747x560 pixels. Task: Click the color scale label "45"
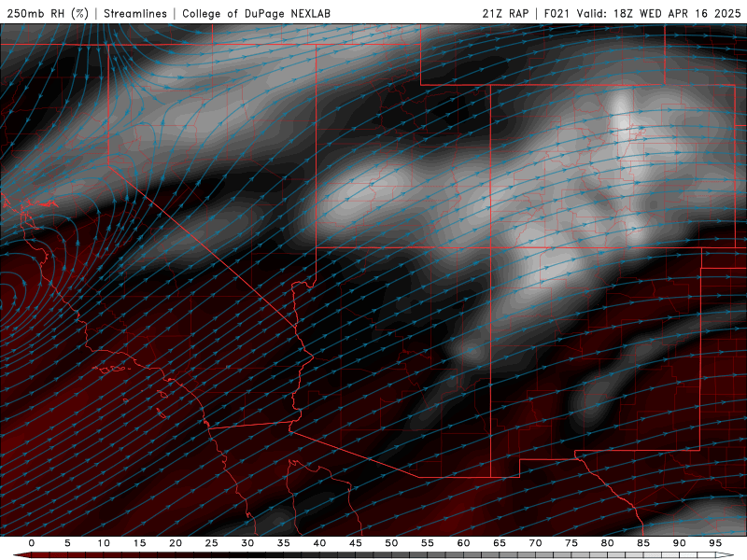(x=356, y=543)
